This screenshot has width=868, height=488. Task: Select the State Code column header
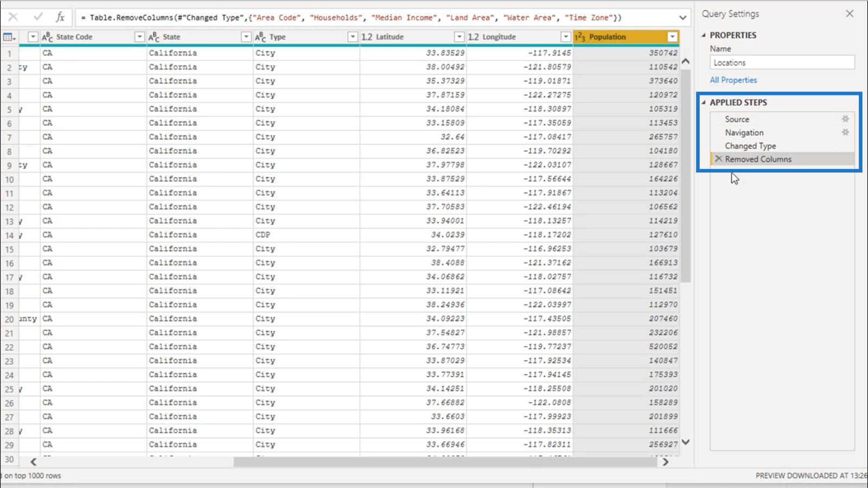point(74,37)
